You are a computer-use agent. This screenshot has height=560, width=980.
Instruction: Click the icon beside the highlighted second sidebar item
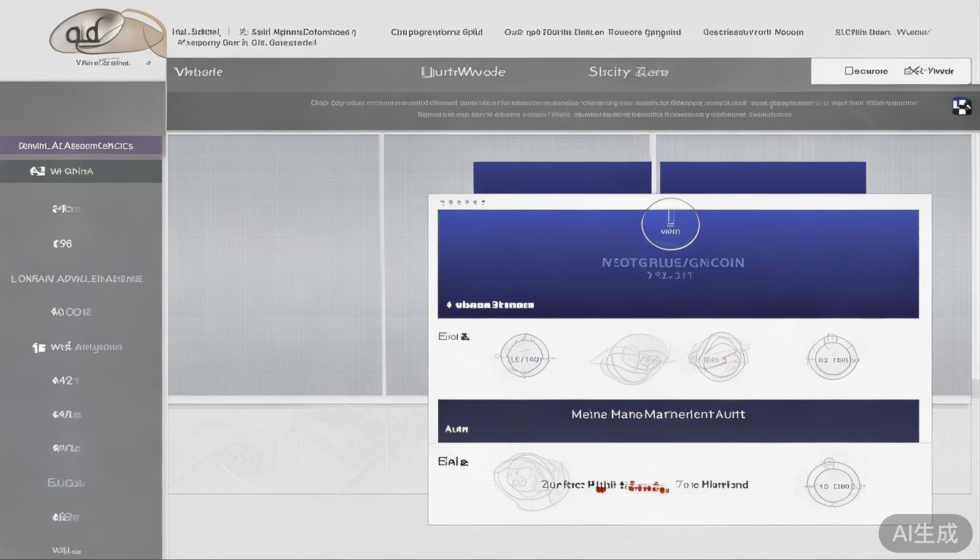37,171
